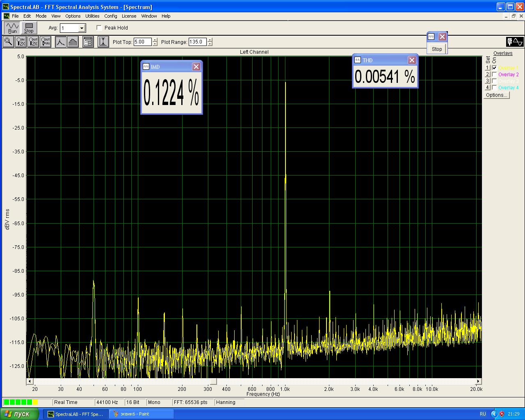This screenshot has height=420, width=525.
Task: Click the frequency axis horizontal scrollbar thumb
Action: point(213,381)
